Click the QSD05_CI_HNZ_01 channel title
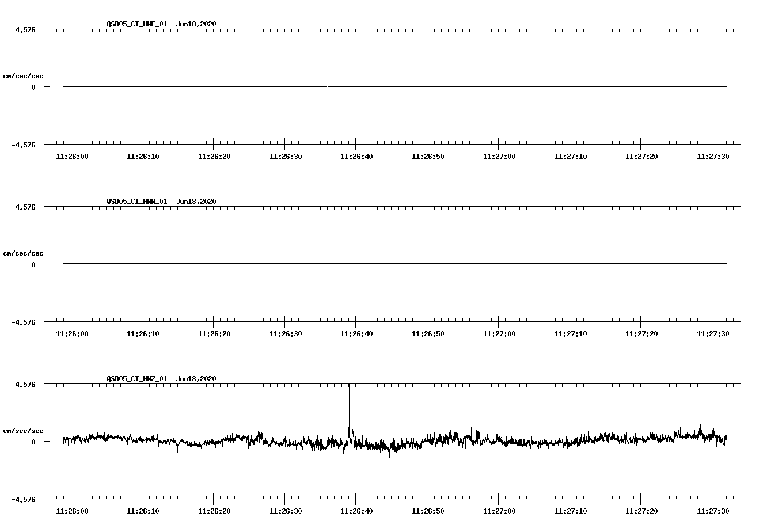 [137, 379]
